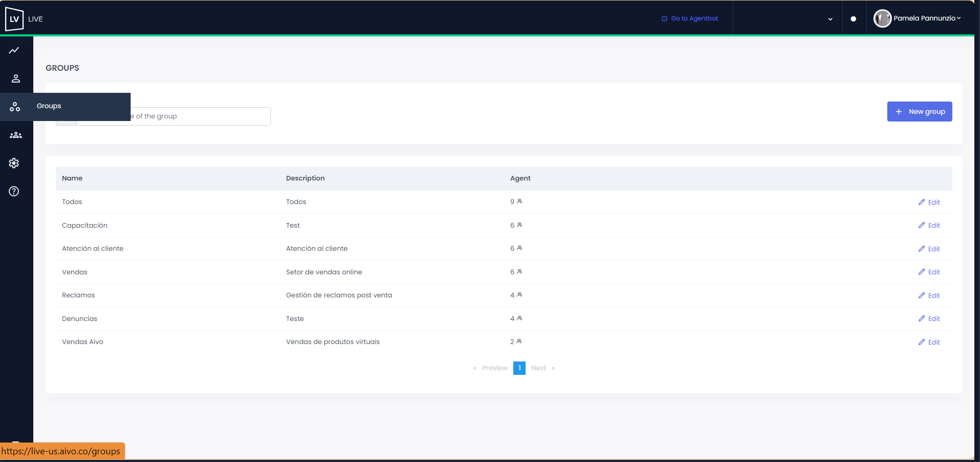The height and width of the screenshot is (462, 980).
Task: Open the Pamela Pannunzio user menu
Action: [927, 18]
